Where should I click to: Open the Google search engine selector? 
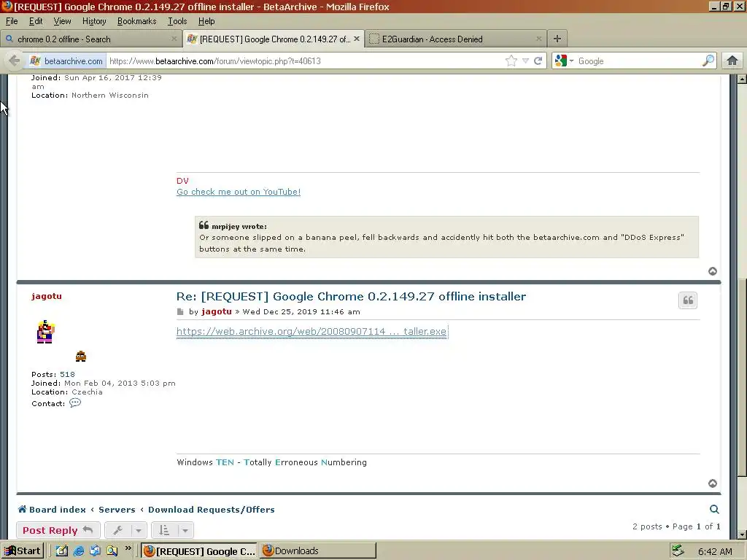coord(565,61)
